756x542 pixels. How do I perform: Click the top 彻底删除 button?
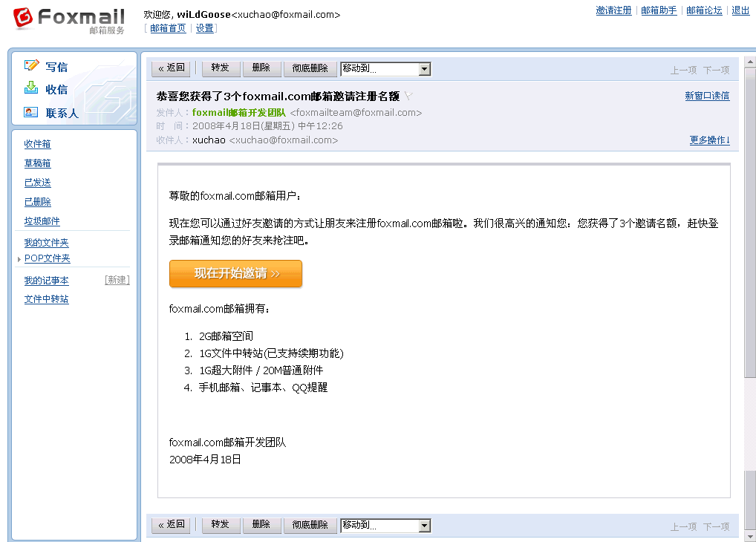click(x=310, y=68)
